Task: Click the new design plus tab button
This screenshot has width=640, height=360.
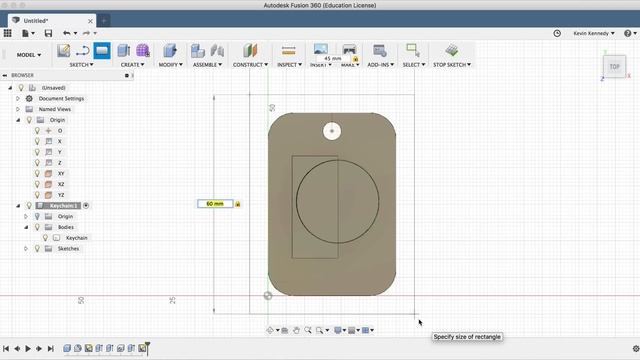Action: coord(104,20)
